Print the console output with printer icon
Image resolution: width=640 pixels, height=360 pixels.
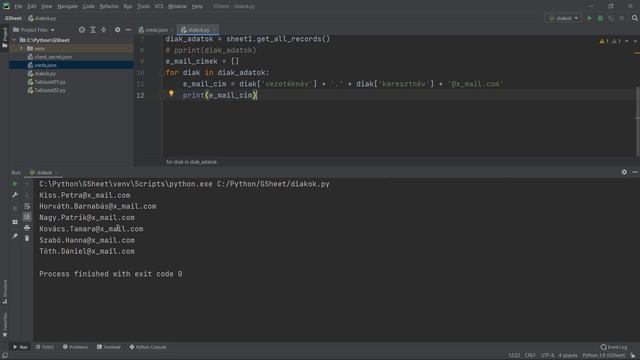(x=27, y=228)
